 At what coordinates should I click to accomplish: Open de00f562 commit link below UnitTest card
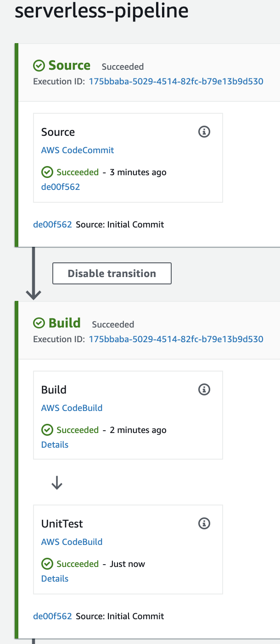[x=53, y=616]
